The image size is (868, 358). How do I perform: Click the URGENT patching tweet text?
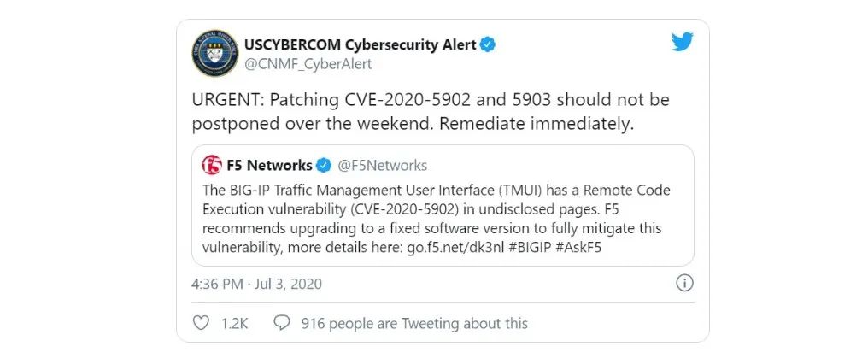click(x=431, y=112)
